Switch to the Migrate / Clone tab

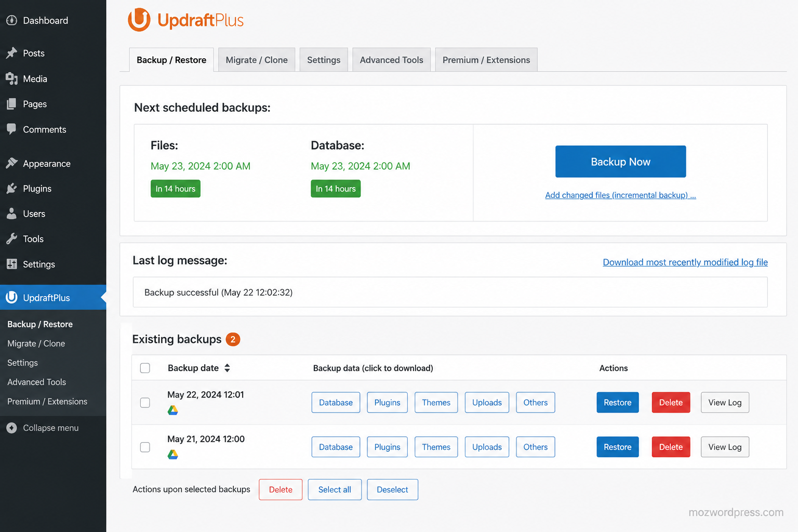257,60
